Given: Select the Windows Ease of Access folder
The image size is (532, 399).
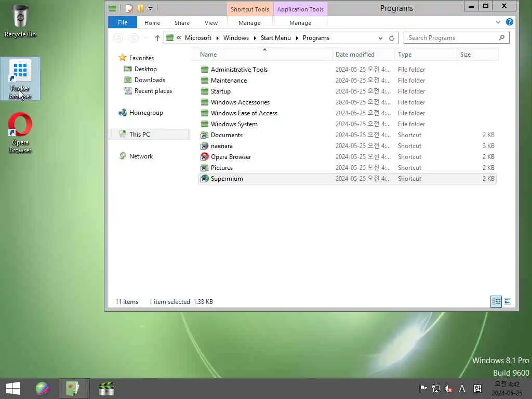Looking at the screenshot, I should tap(347, 113).
